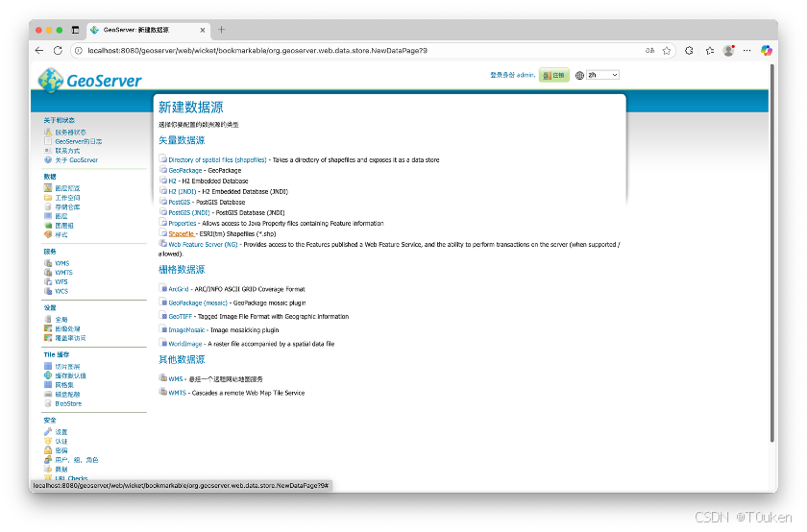Open the 用户、组、角色 users icon
This screenshot has height=532, width=807.
48,459
